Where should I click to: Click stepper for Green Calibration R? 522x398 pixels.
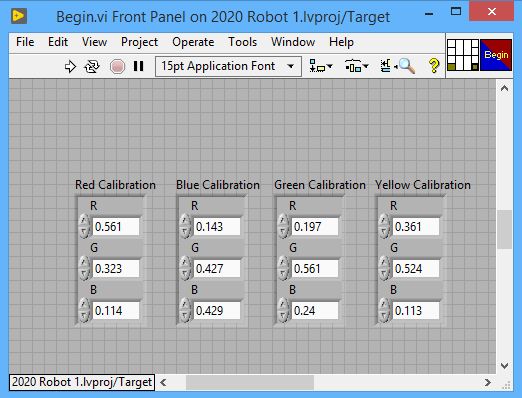[x=283, y=226]
